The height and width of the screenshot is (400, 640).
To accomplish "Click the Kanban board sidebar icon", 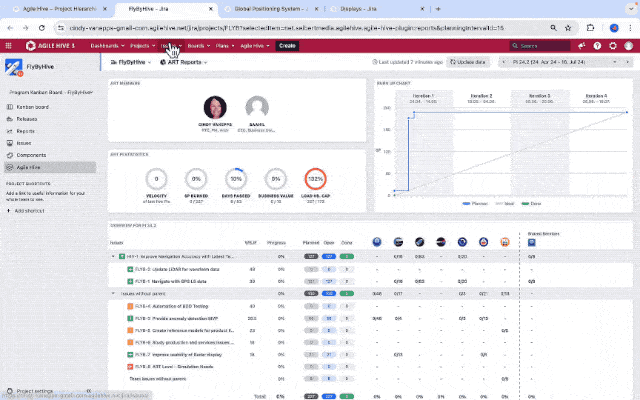I will 10,107.
